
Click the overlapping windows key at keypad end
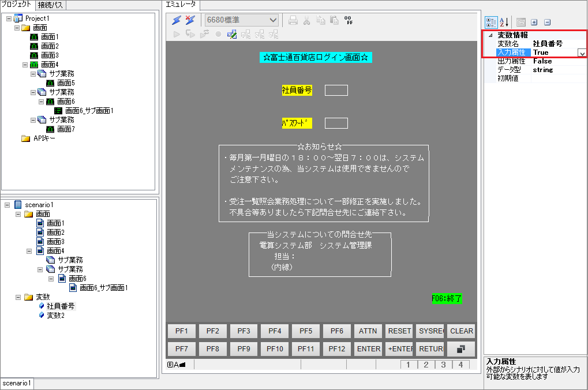click(461, 349)
